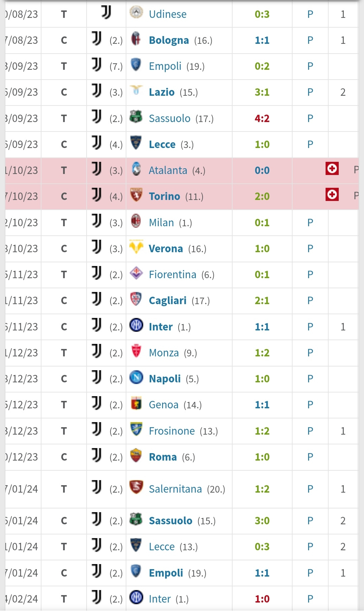Click position P in Cagliari row
364x613 pixels.
[x=310, y=301]
